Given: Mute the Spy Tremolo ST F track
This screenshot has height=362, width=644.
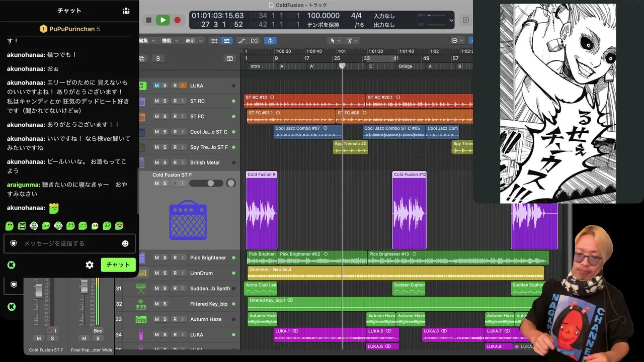Looking at the screenshot, I should pyautogui.click(x=156, y=147).
